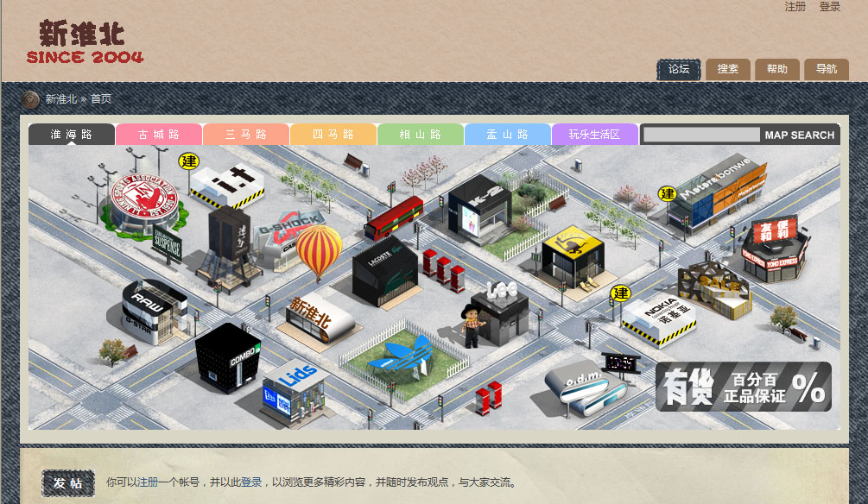The image size is (868, 504).
Task: Click the Lids store building
Action: click(x=294, y=393)
